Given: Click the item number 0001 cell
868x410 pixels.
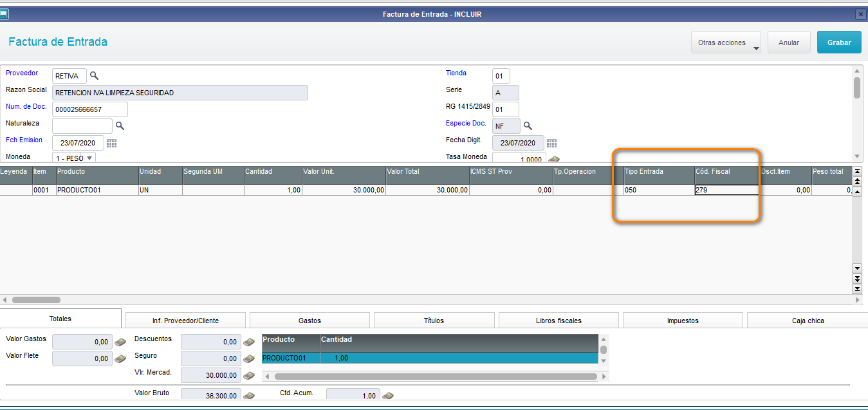Looking at the screenshot, I should [44, 190].
